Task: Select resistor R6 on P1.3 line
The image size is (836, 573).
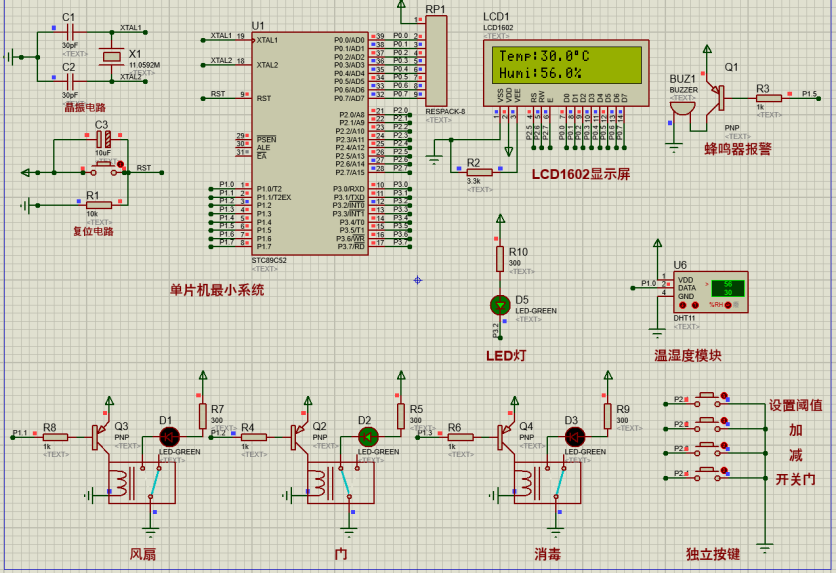Action: [x=460, y=437]
